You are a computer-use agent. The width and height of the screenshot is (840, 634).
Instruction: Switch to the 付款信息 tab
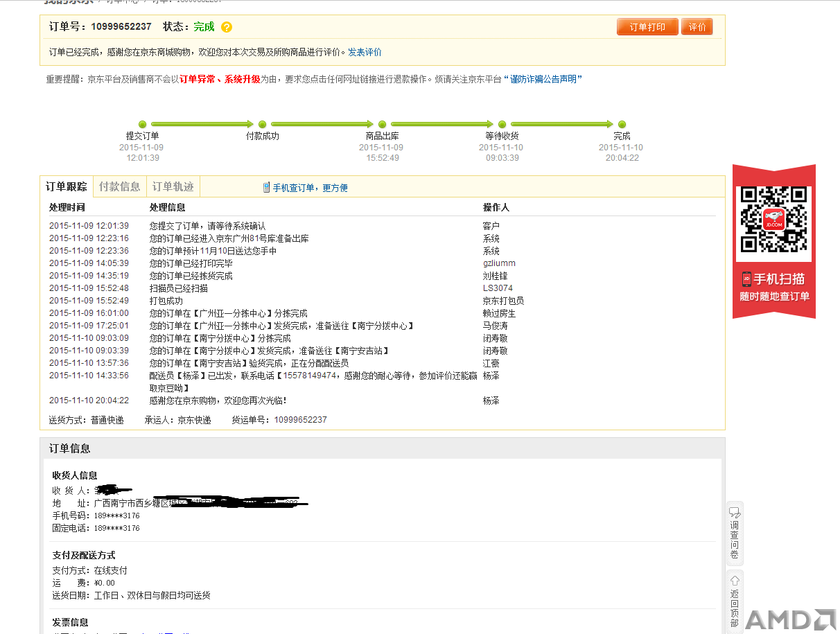(119, 186)
